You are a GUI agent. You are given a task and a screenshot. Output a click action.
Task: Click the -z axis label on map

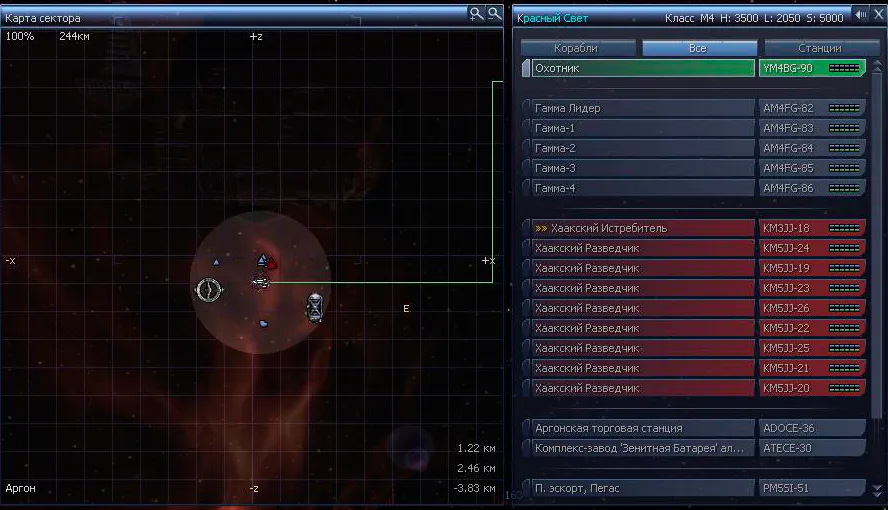[x=254, y=488]
